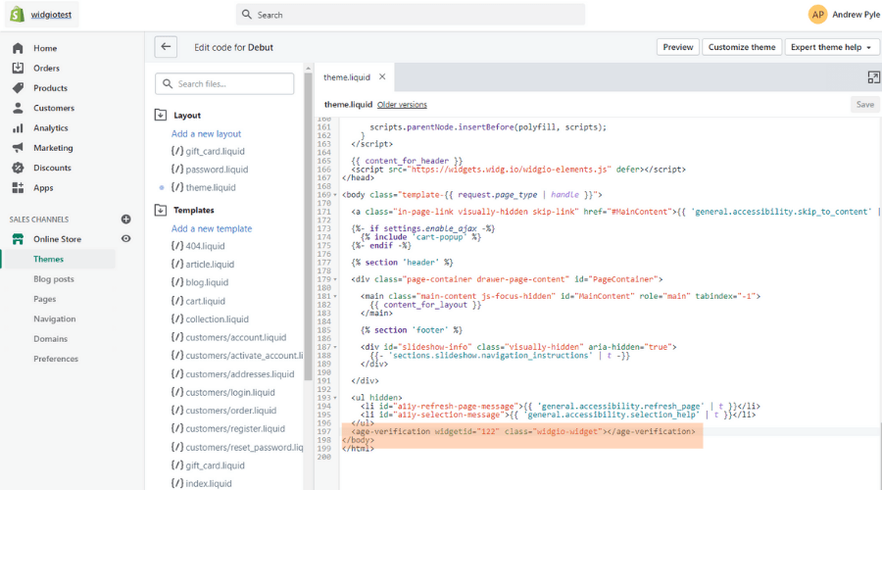
Task: Close the theme.liquid tab
Action: (382, 77)
